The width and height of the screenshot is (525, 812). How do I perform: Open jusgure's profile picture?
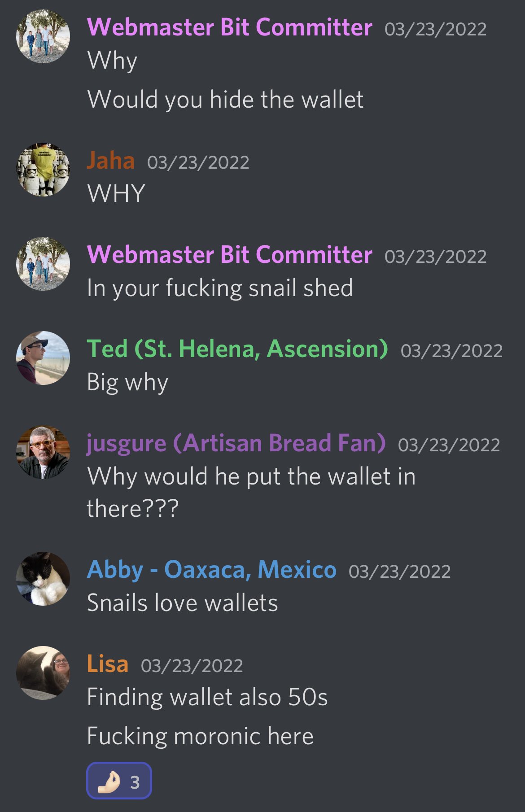[43, 452]
